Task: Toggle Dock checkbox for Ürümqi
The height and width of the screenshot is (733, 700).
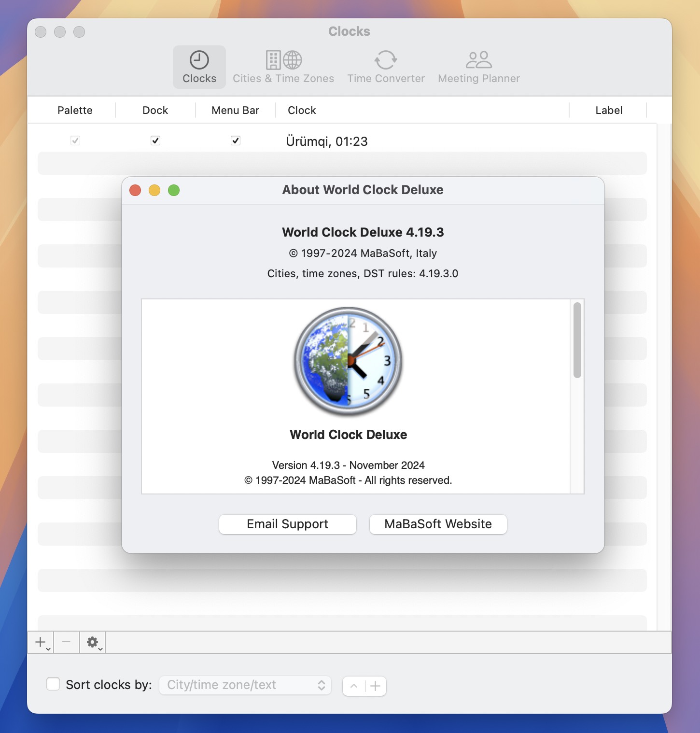Action: coord(155,141)
